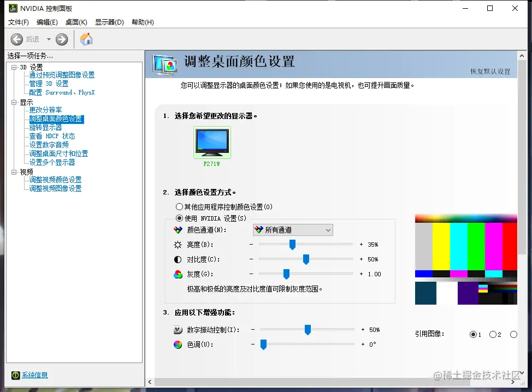
Task: Open 旋转显示器 page
Action: pyautogui.click(x=45, y=128)
